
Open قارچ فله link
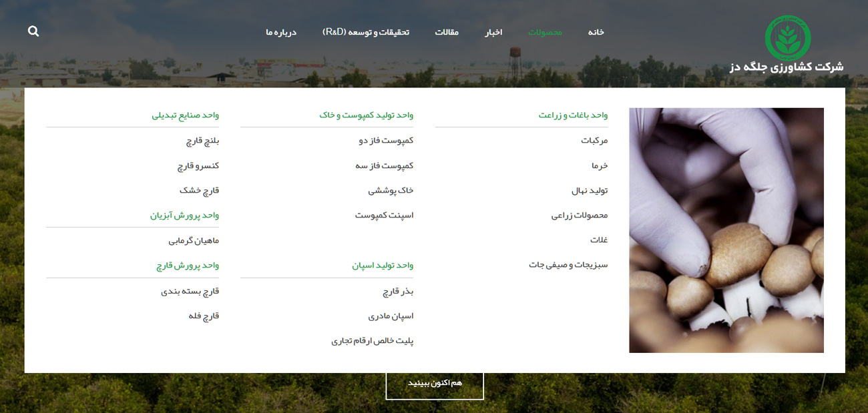coord(204,316)
